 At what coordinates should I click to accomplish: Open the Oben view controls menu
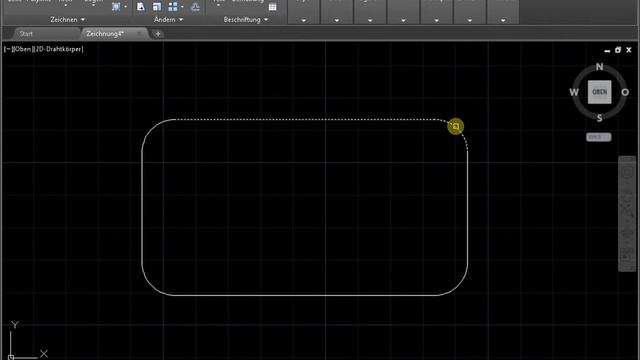pos(22,49)
